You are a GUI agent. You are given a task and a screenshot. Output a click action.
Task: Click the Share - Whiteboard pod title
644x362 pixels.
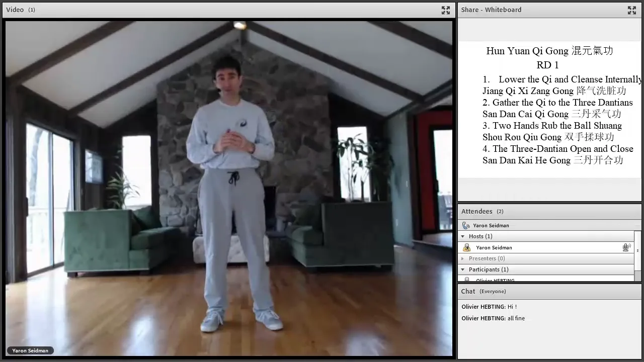tap(491, 10)
